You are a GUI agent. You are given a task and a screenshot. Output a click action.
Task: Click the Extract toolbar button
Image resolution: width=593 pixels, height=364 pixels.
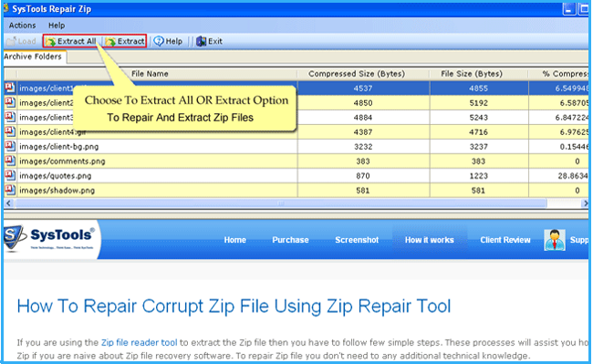(x=125, y=41)
